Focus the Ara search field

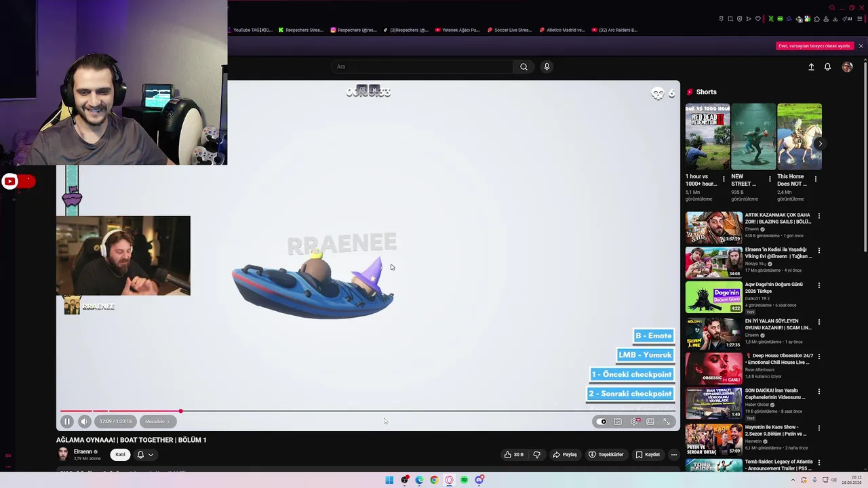pyautogui.click(x=423, y=66)
